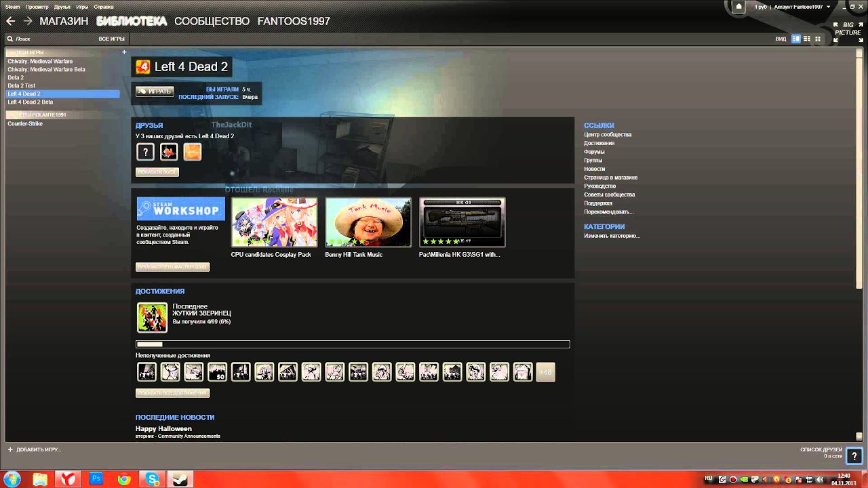
Task: Open Photoshop from taskbar
Action: [x=96, y=479]
